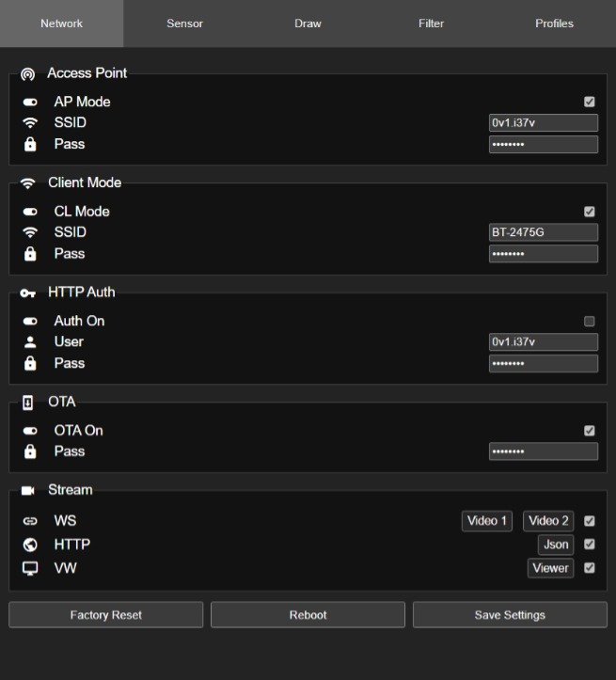The image size is (616, 680).
Task: Click the HTTP Auth key icon
Action: click(x=28, y=293)
